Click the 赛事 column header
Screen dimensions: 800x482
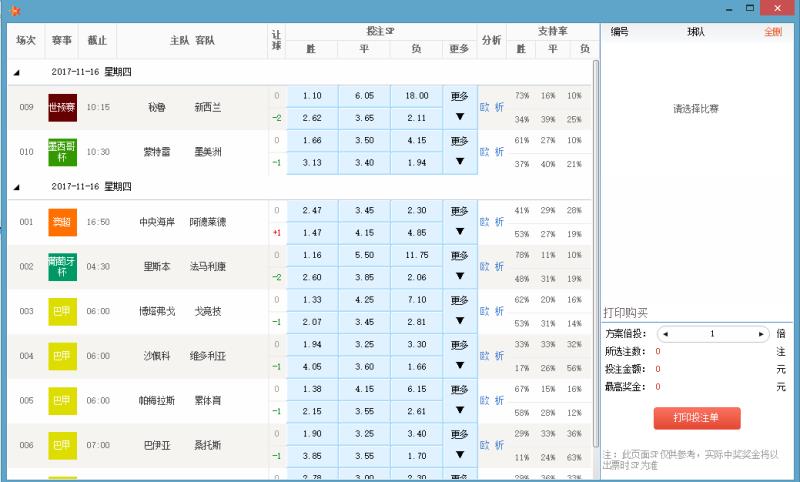click(x=62, y=41)
